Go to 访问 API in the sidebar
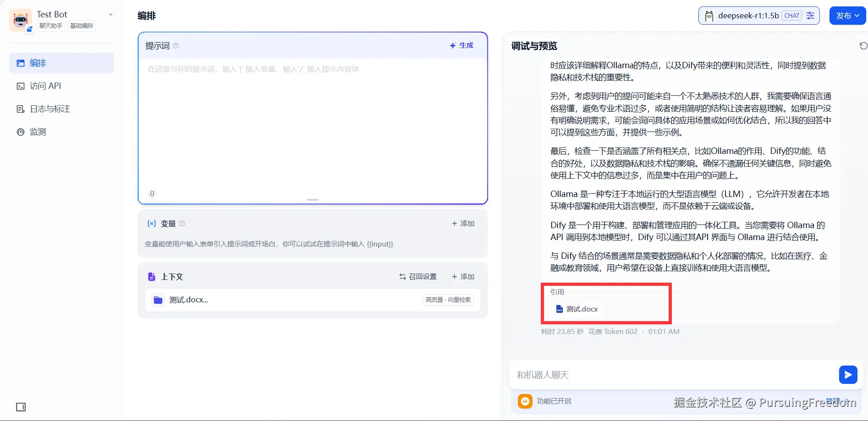The image size is (868, 421). [61, 86]
